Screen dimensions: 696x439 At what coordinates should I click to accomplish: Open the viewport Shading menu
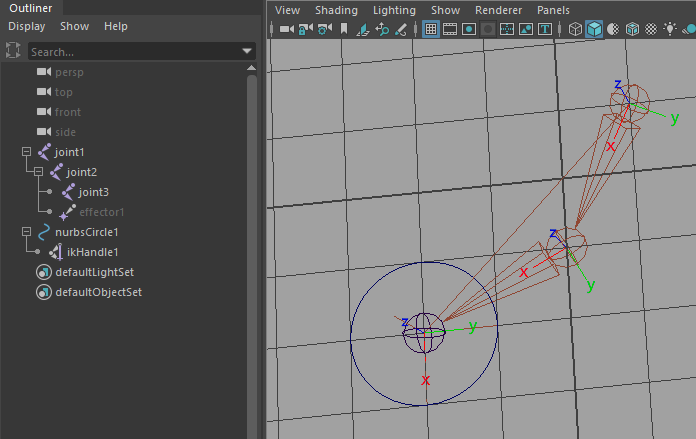click(x=336, y=10)
